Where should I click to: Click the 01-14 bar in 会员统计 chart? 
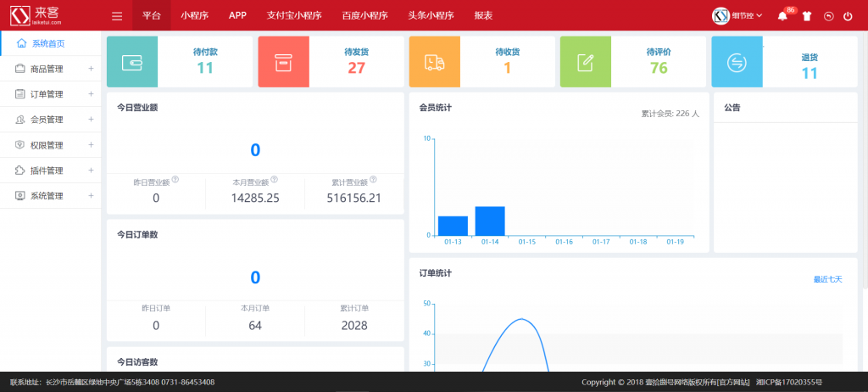point(490,221)
